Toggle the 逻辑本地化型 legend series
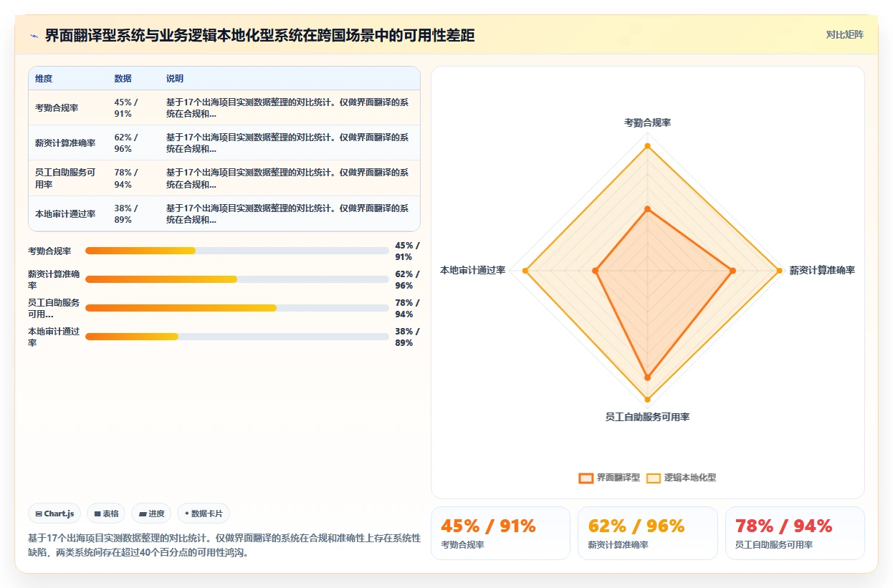893x588 pixels. pyautogui.click(x=681, y=478)
